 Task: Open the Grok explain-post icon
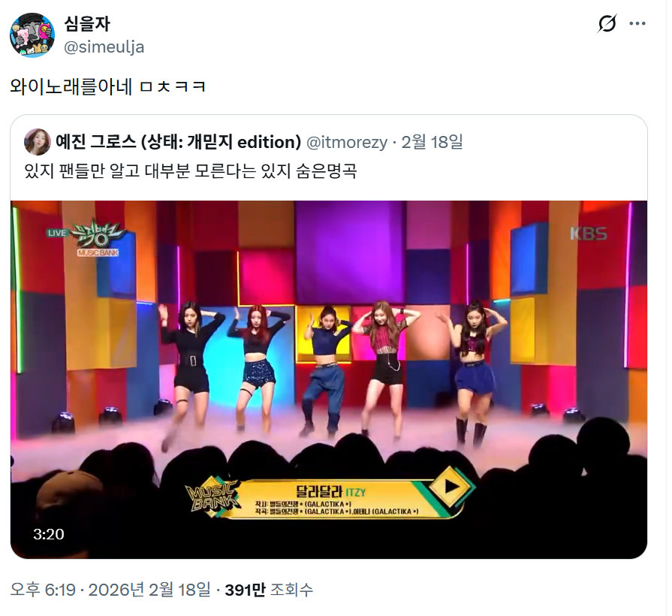(x=607, y=23)
